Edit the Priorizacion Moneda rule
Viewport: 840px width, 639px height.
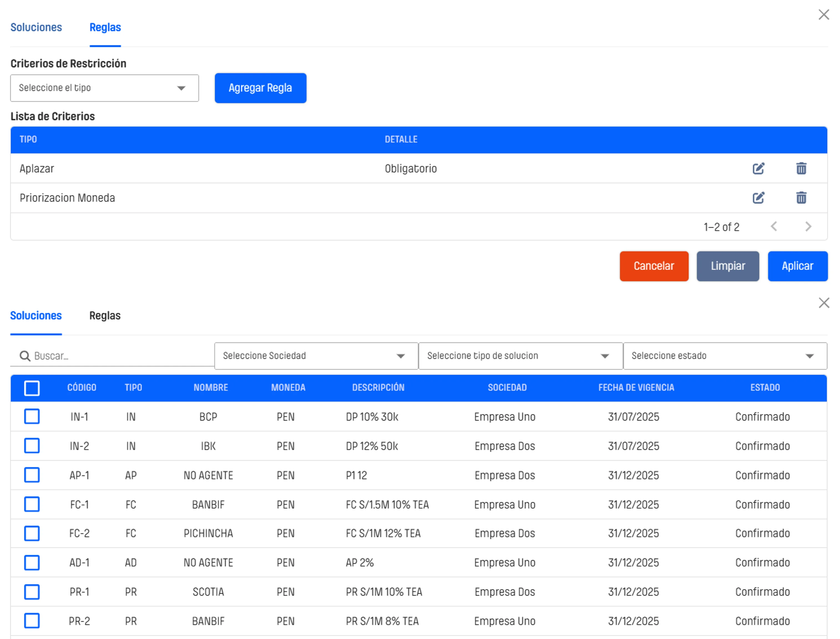pos(758,198)
